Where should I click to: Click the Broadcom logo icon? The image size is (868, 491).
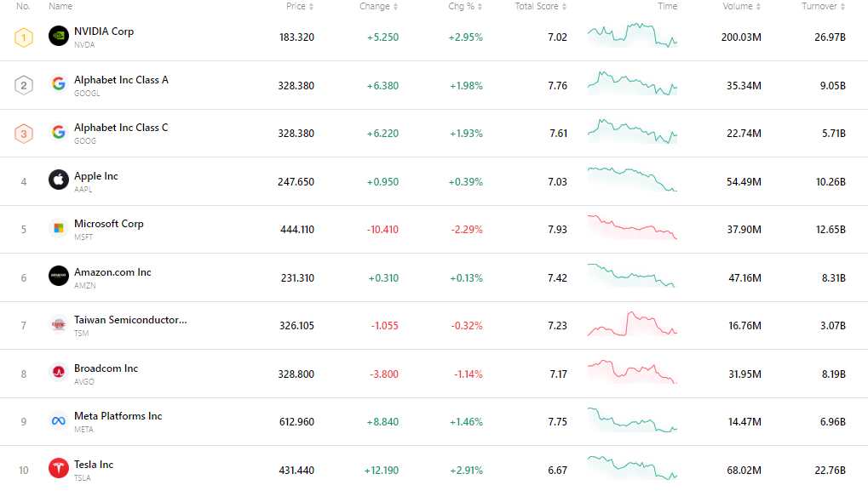pos(58,373)
